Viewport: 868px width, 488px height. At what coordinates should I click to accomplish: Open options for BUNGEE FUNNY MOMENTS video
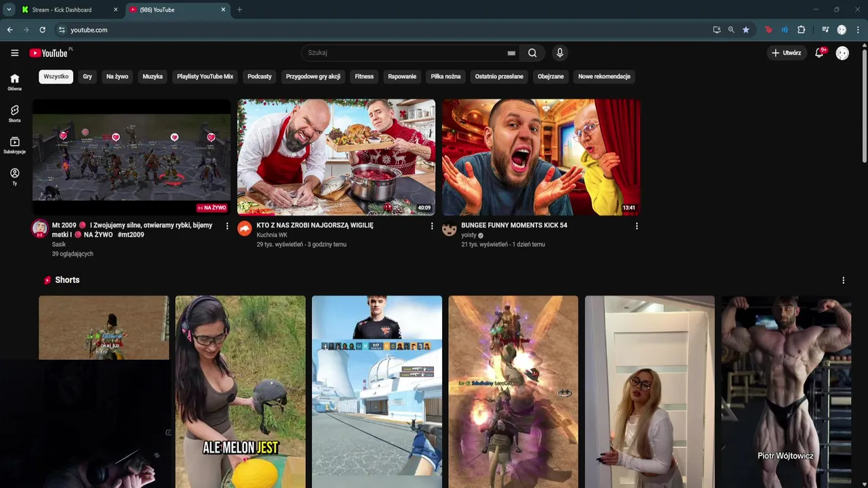[x=637, y=226]
